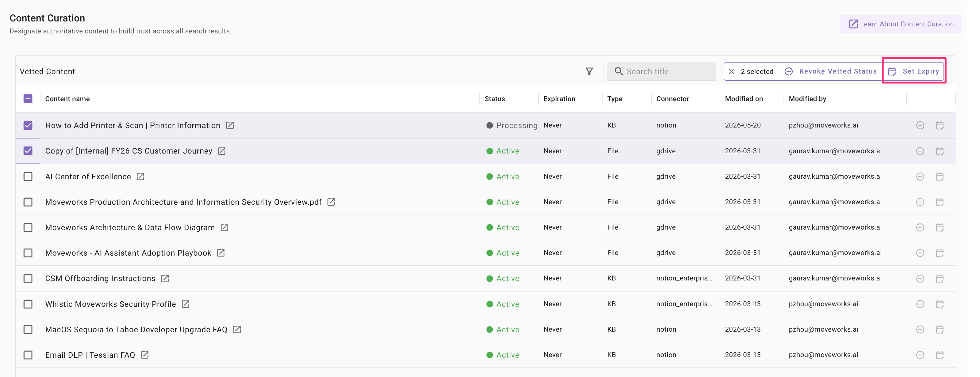Click Set Expiry button
This screenshot has width=980, height=377.
click(x=913, y=71)
